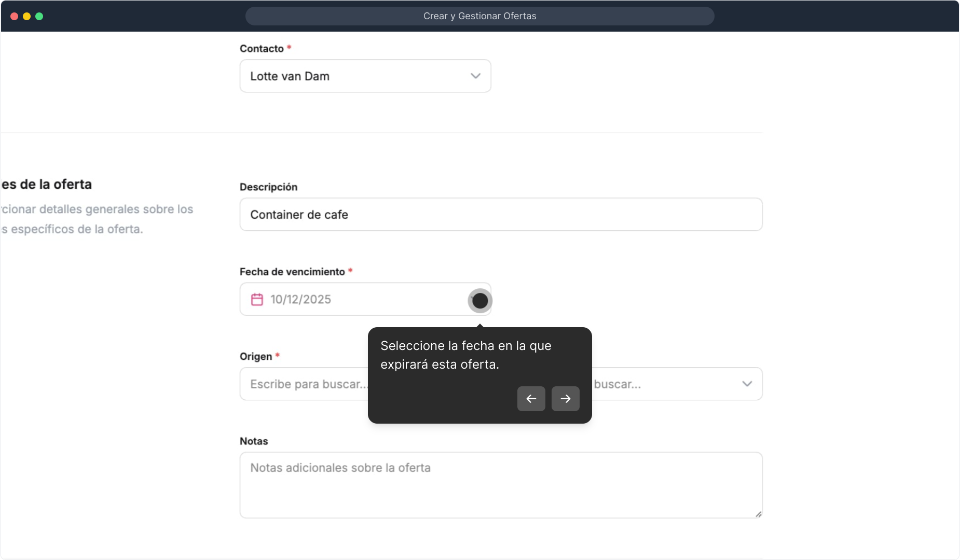Click the Notas field label

pos(254,441)
